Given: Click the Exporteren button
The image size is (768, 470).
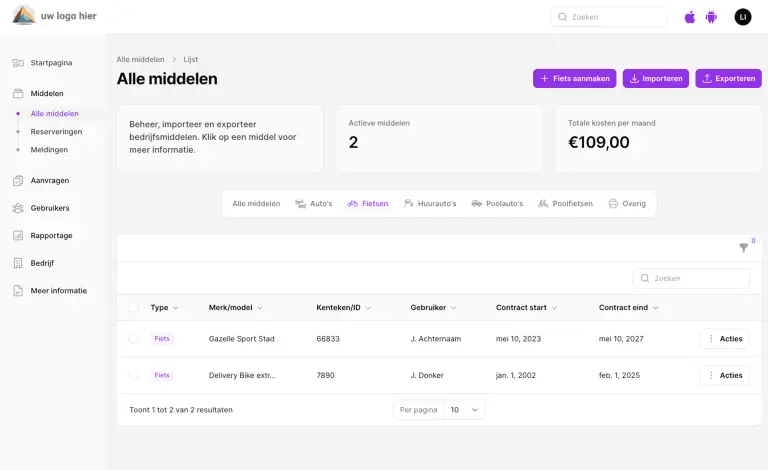Looking at the screenshot, I should [728, 78].
